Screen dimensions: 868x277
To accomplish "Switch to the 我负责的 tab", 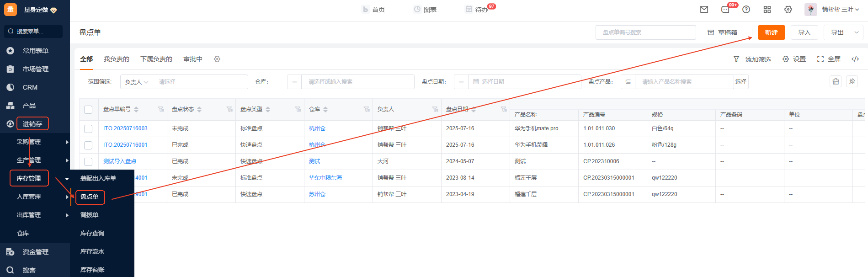I will [x=117, y=59].
